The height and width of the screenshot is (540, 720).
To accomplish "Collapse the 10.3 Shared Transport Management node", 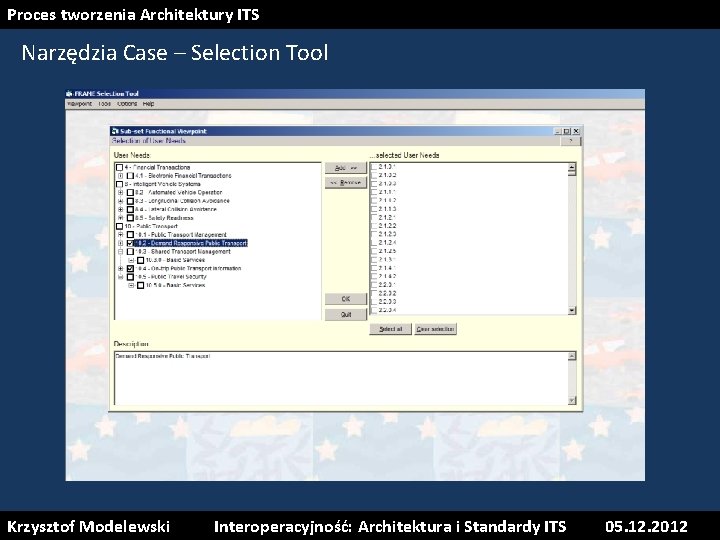I will 120,252.
